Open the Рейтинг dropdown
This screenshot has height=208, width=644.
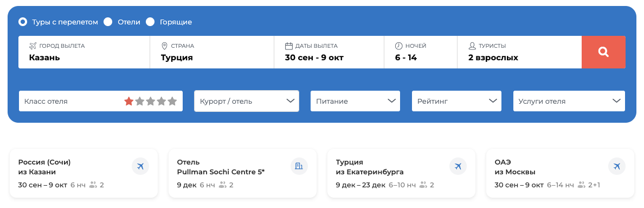[x=457, y=101]
